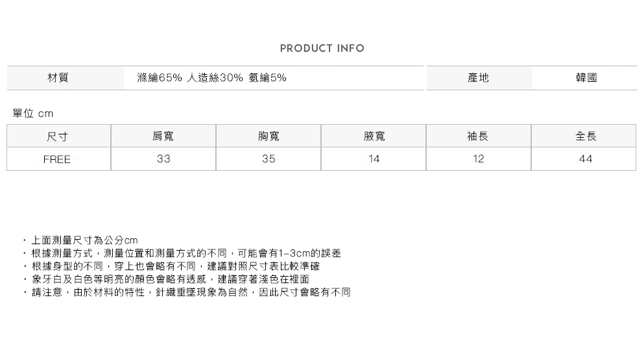The height and width of the screenshot is (339, 644).
Task: Click the shoulder width value 33
Action: pyautogui.click(x=163, y=159)
